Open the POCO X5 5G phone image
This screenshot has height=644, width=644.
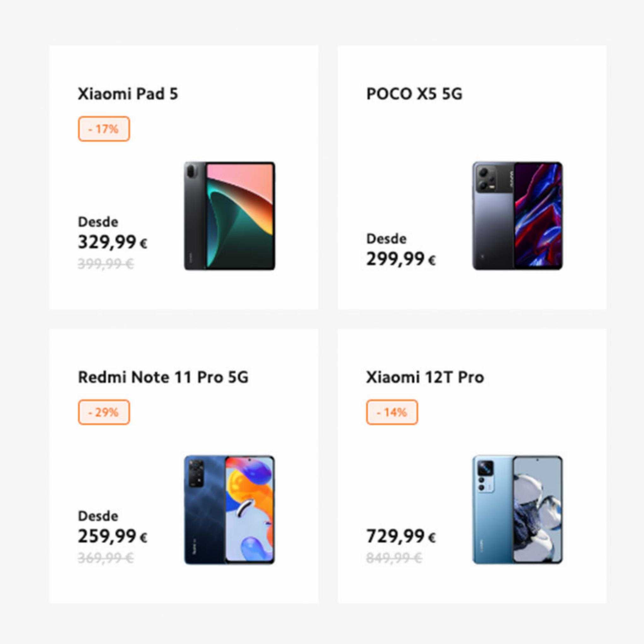point(517,216)
